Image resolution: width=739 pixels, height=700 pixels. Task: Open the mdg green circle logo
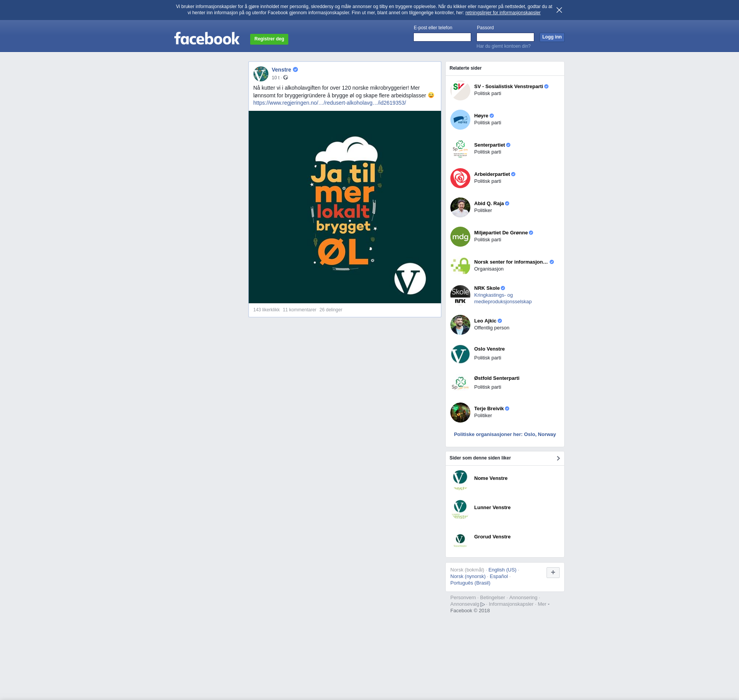click(460, 237)
